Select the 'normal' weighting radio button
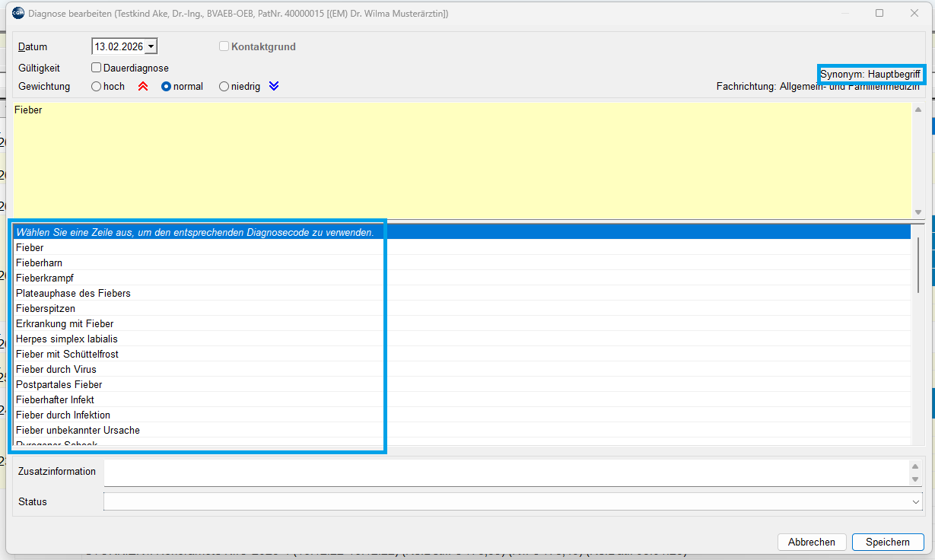The height and width of the screenshot is (560, 935). (167, 87)
